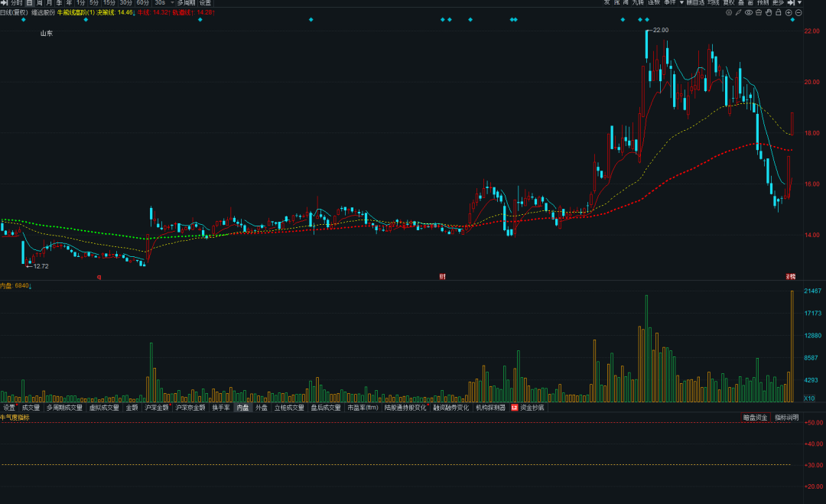This screenshot has width=826, height=504.
Task: Zoom out with the minus icon
Action: coord(798,13)
